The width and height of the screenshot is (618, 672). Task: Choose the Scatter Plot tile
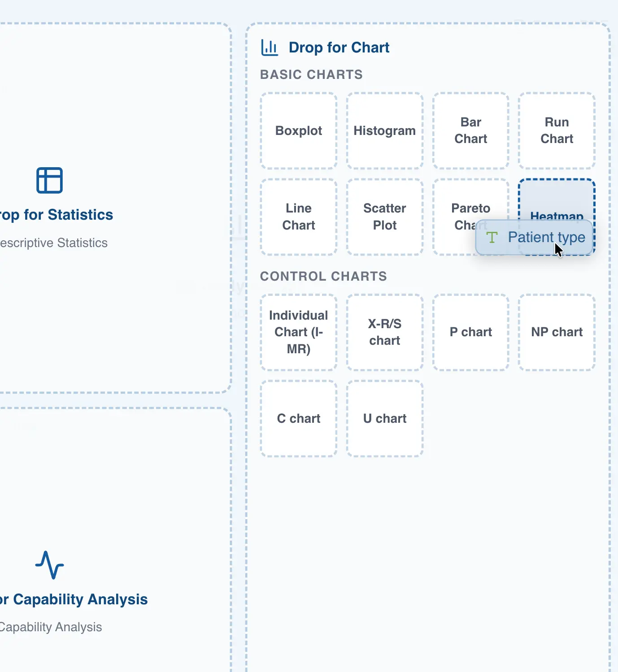tap(385, 217)
